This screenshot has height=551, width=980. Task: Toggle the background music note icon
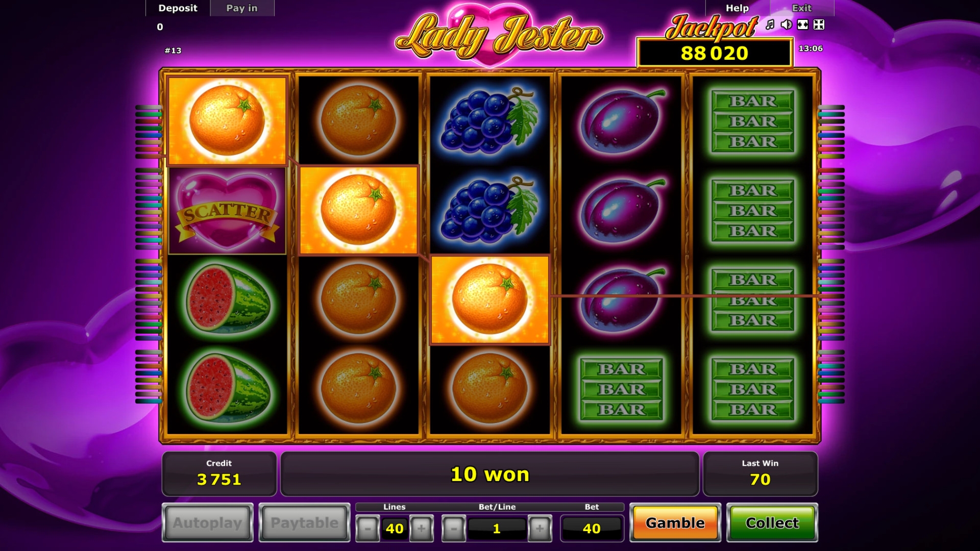pyautogui.click(x=770, y=24)
